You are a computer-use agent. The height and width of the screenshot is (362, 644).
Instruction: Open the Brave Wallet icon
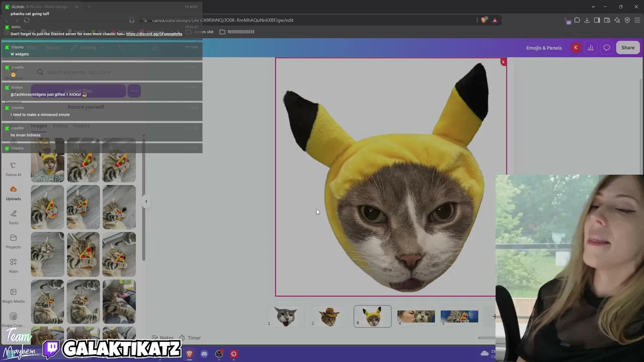[607, 20]
